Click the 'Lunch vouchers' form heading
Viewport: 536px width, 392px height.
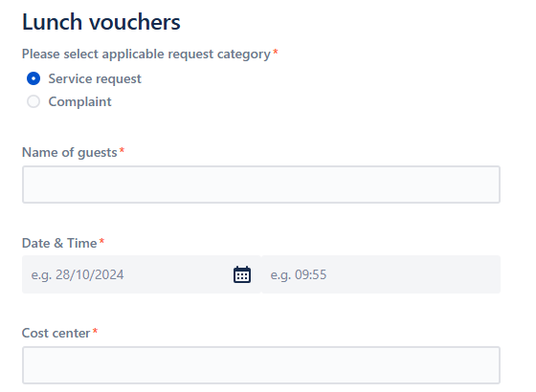(x=101, y=22)
